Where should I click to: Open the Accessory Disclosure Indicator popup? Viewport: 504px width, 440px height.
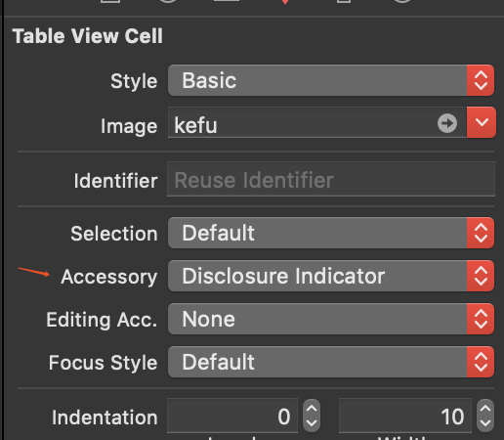(331, 276)
